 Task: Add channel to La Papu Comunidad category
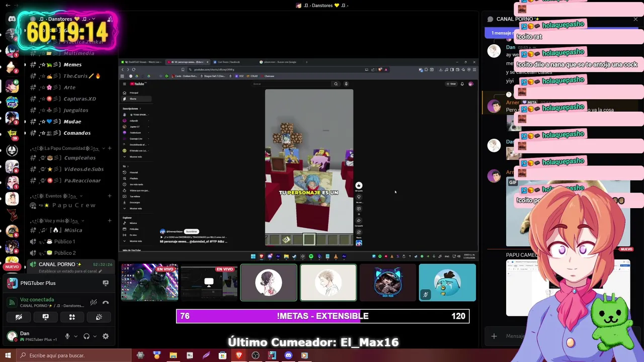pos(110,148)
